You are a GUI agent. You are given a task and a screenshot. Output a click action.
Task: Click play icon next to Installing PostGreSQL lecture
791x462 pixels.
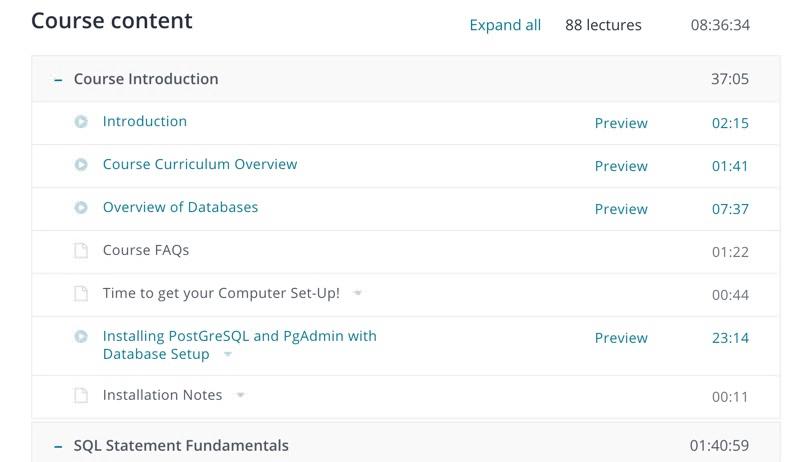tap(81, 336)
